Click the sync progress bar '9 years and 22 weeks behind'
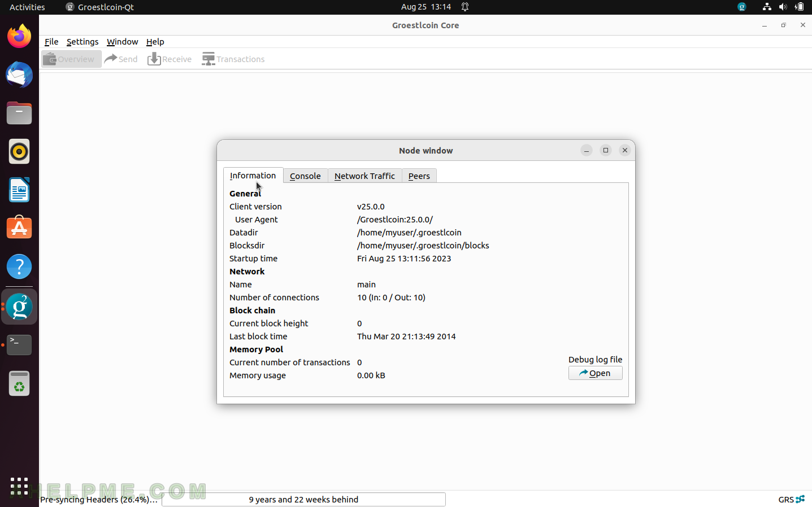 (x=303, y=499)
